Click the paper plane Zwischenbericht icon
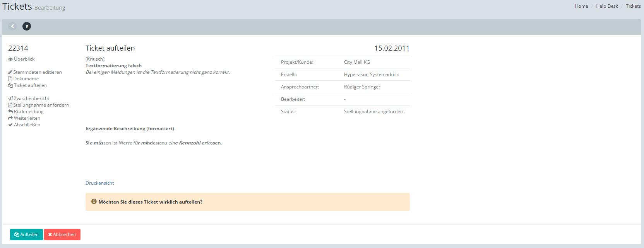 coord(10,99)
